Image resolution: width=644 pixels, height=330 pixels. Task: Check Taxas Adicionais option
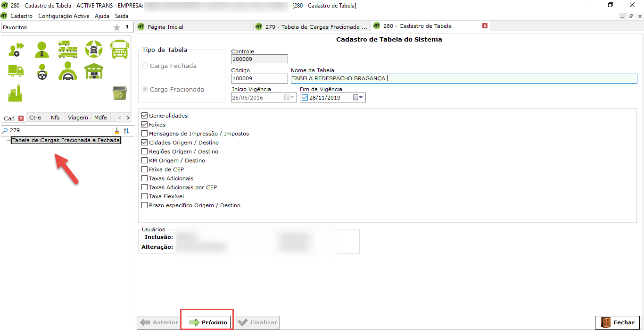pos(145,178)
